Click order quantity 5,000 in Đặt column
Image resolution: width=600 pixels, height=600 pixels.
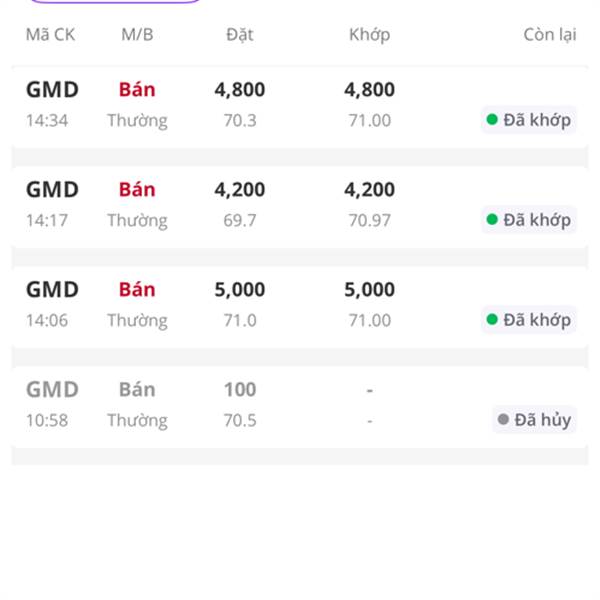[x=240, y=290]
